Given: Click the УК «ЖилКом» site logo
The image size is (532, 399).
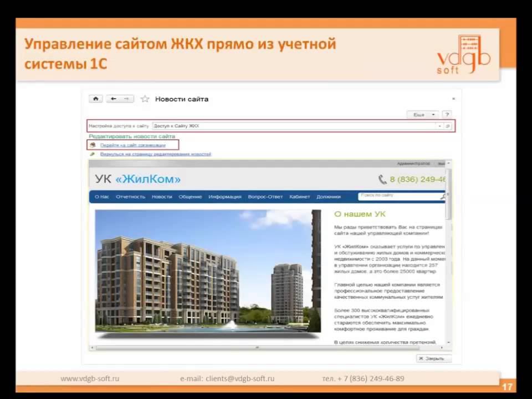Looking at the screenshot, I should pos(137,179).
